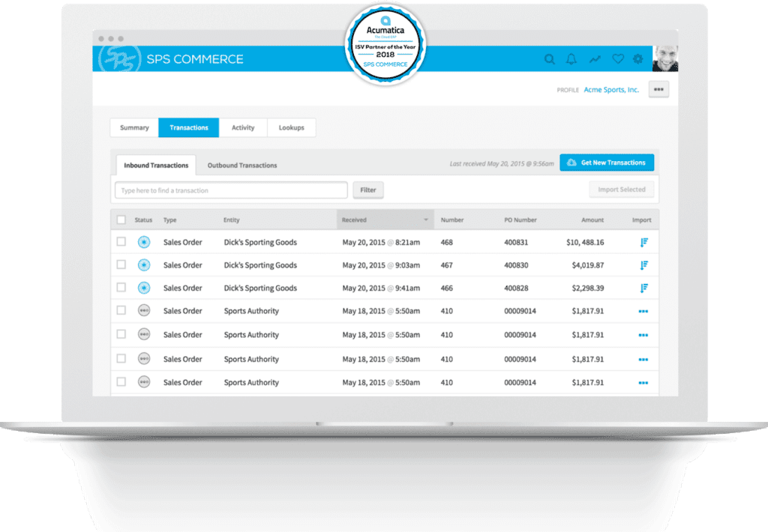Select the Transactions tab
768x532 pixels.
(x=188, y=127)
